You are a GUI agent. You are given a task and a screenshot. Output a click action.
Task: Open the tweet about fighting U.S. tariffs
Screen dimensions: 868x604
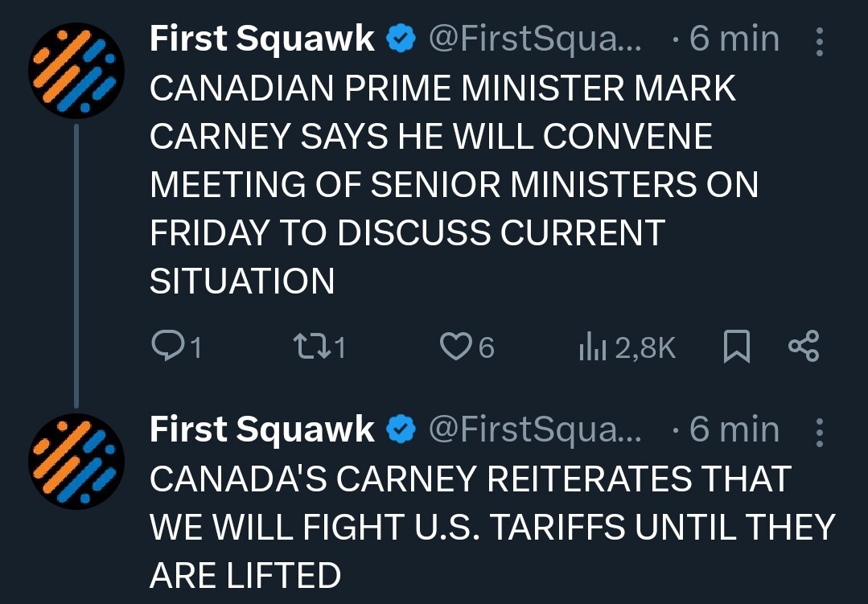point(492,527)
